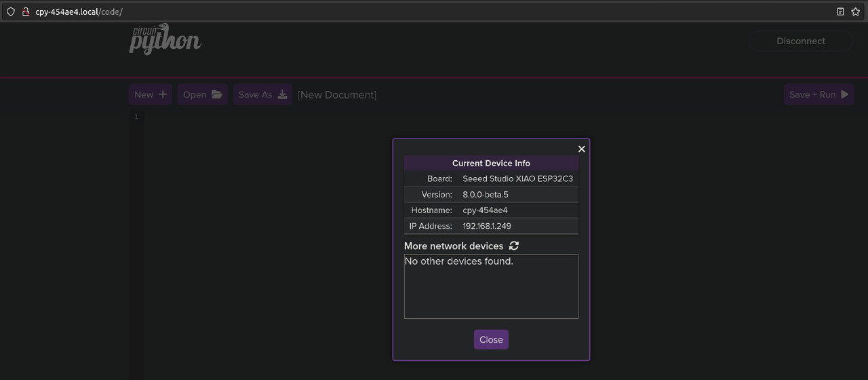This screenshot has height=380, width=868.
Task: Open a file with the Open button
Action: point(203,94)
